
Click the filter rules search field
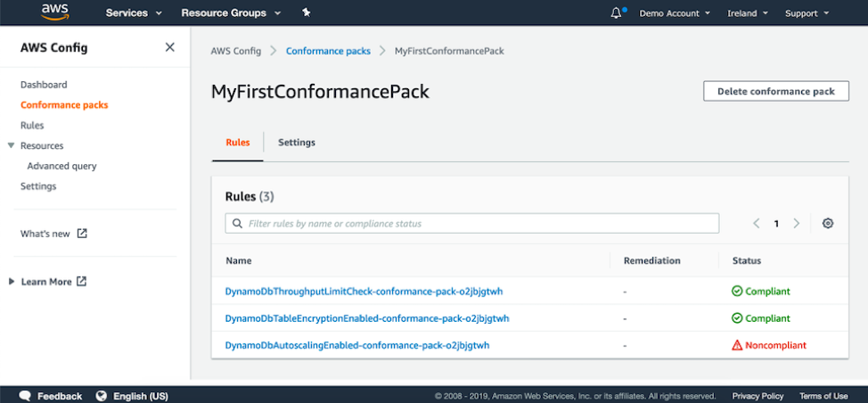pyautogui.click(x=472, y=224)
